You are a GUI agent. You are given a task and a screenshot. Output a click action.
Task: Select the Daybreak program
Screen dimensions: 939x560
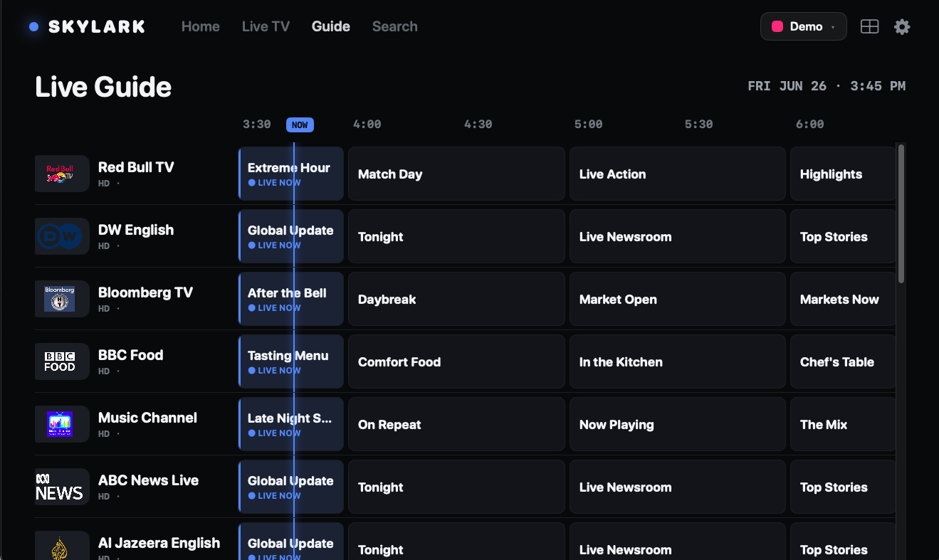(456, 299)
